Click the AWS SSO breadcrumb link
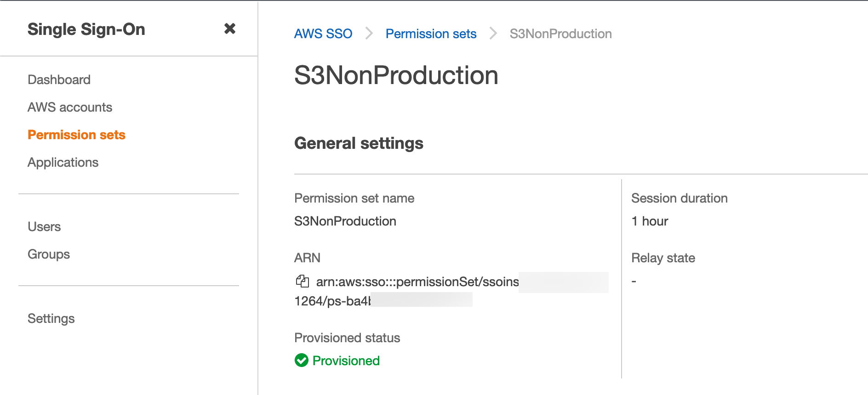The height and width of the screenshot is (395, 868). [x=323, y=34]
